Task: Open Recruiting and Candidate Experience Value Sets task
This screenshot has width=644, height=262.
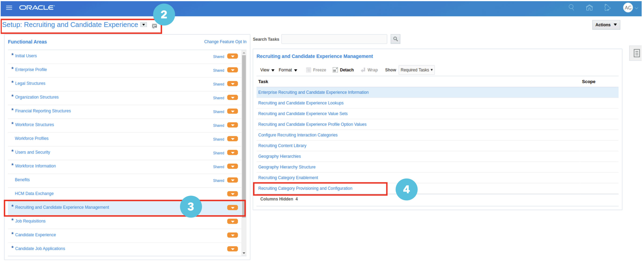Action: 303,114
